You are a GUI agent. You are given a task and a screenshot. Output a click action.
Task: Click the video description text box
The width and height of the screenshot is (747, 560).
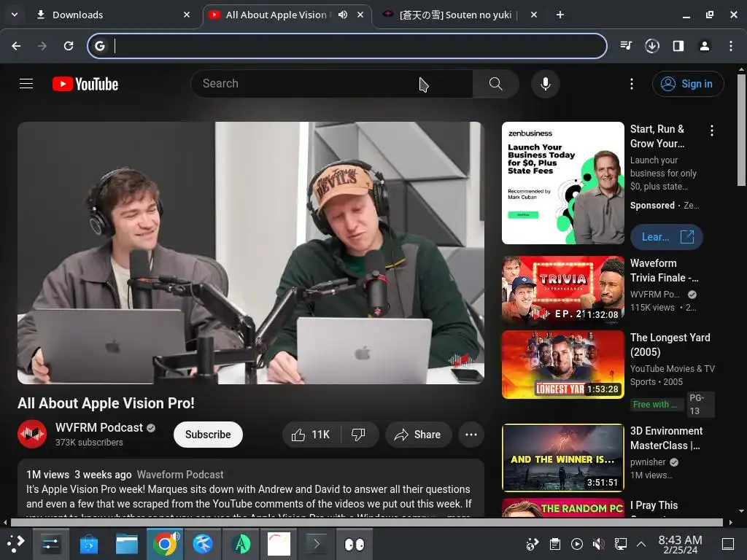251,489
